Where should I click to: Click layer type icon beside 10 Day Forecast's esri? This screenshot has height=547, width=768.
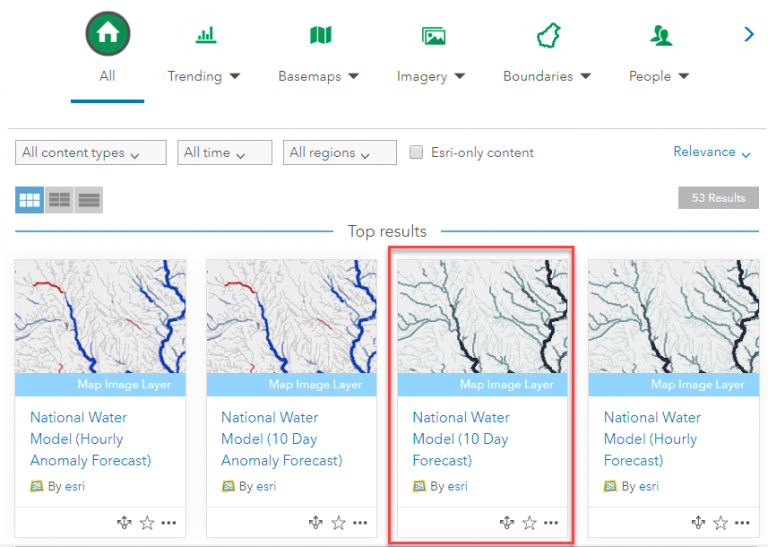coord(419,486)
